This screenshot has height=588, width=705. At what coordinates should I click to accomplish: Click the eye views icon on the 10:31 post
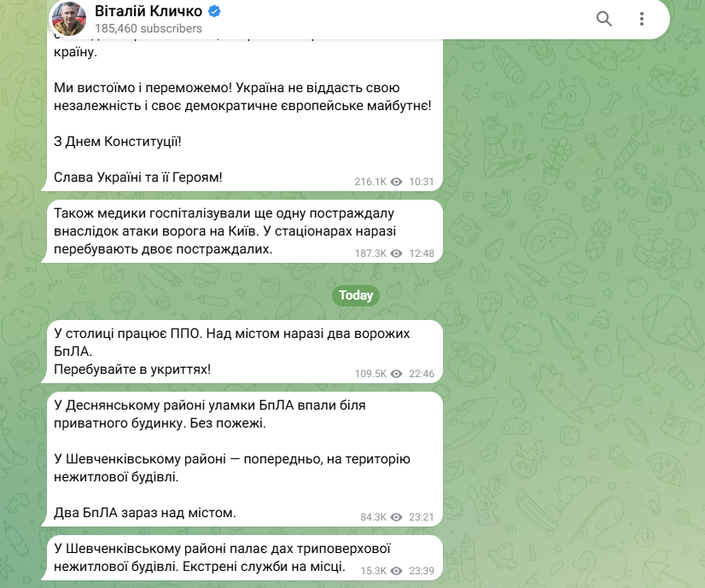(x=396, y=182)
